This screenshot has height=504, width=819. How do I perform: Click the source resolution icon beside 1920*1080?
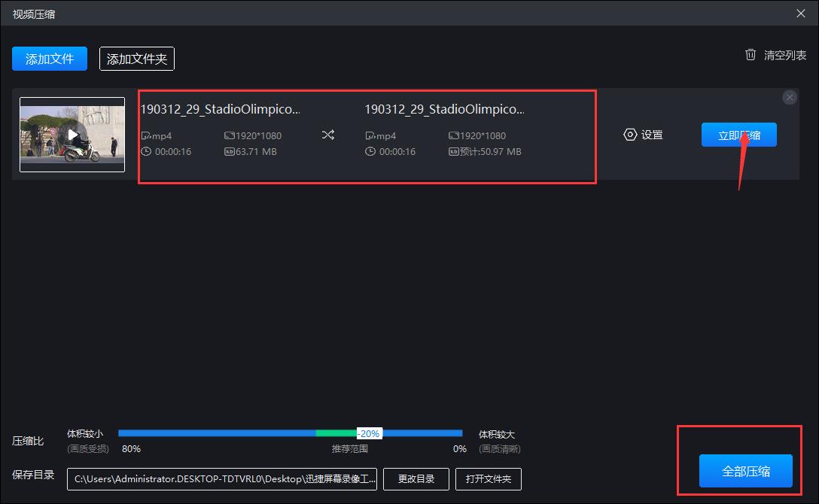[230, 135]
